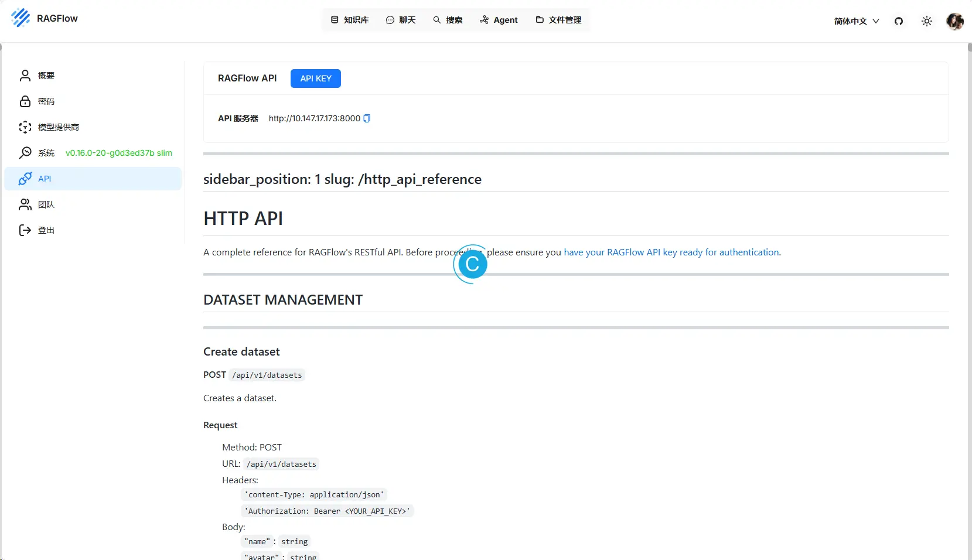
Task: Click the "name": string body parameter
Action: pyautogui.click(x=276, y=541)
